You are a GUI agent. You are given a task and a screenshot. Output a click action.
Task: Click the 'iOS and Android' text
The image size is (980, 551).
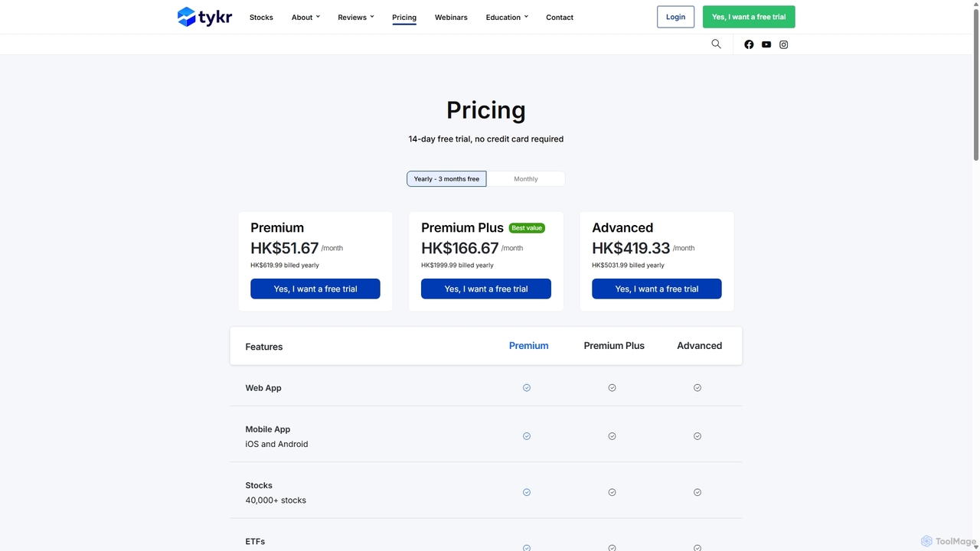(276, 444)
